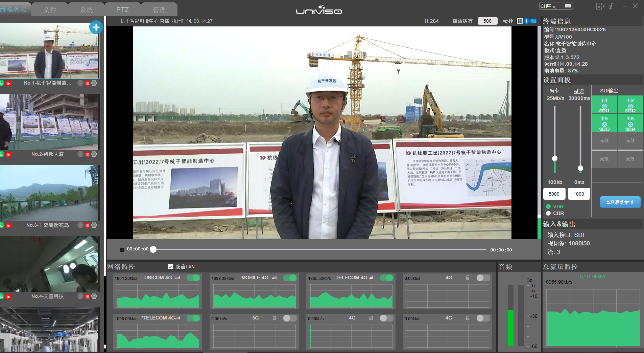The image size is (644, 353).
Task: Click the bitrate 5000 input field
Action: click(554, 194)
